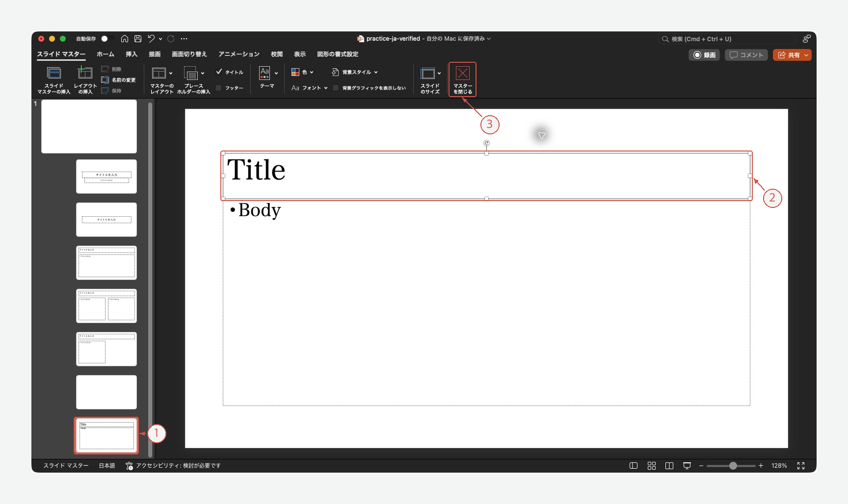Open the Theme (テーマ) gallery icon
This screenshot has width=848, height=504.
coord(265,73)
